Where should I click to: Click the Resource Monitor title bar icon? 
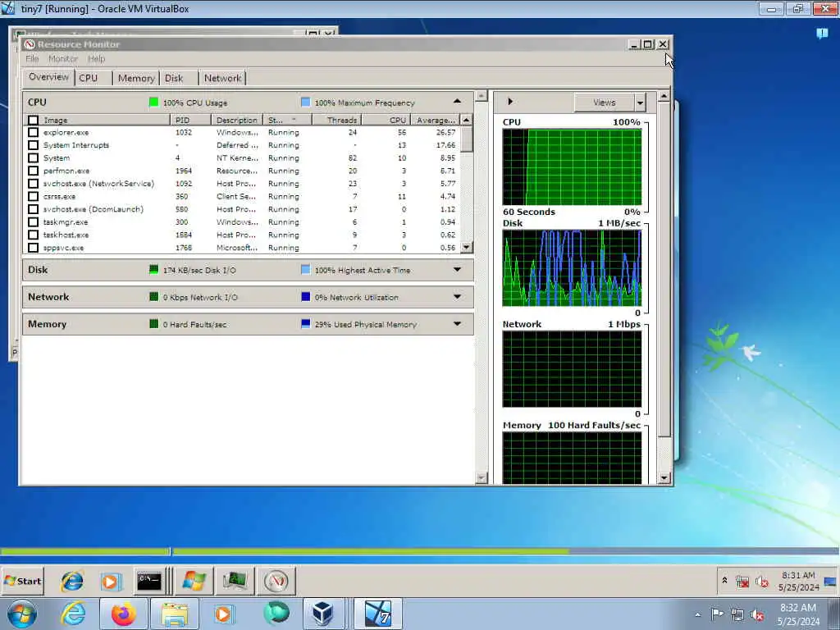30,44
